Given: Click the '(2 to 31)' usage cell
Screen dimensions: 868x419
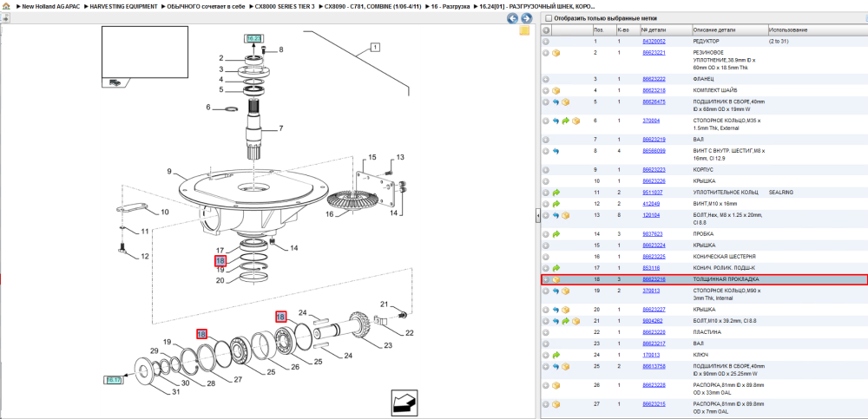Looking at the screenshot, I should point(779,42).
